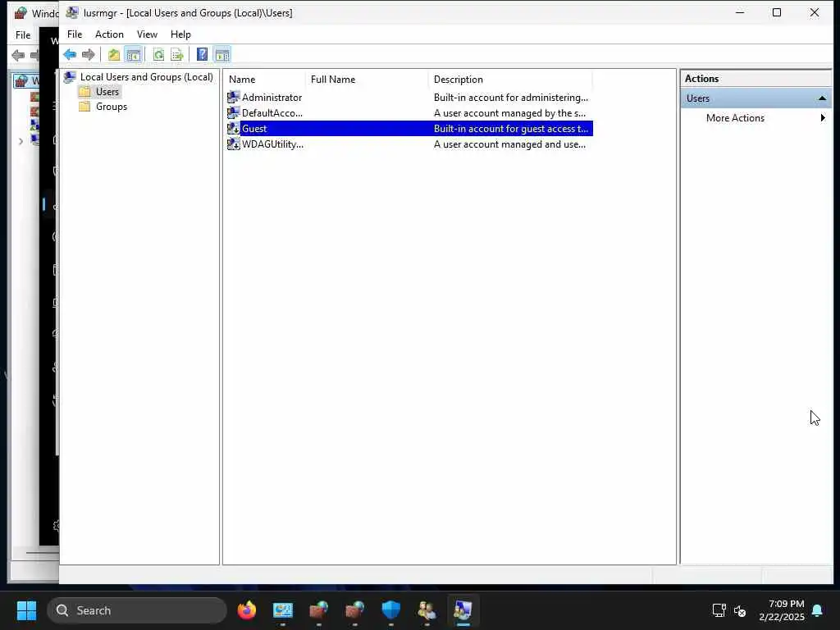Toggle Show/Hide Console Tree toolbar button

point(134,54)
